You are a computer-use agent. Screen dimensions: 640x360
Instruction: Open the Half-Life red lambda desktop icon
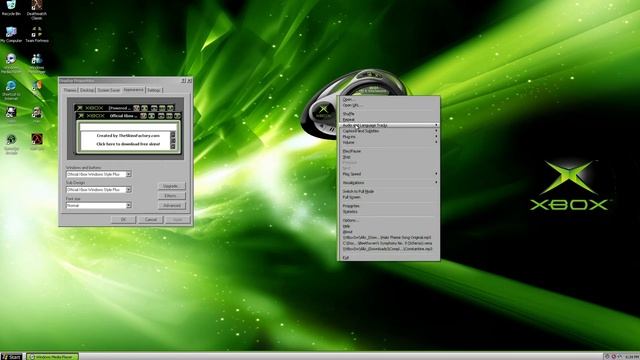coord(37,141)
